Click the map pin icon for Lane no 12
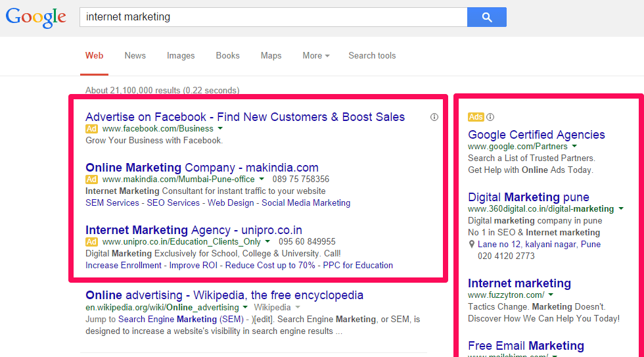Image resolution: width=644 pixels, height=357 pixels. pyautogui.click(x=472, y=245)
